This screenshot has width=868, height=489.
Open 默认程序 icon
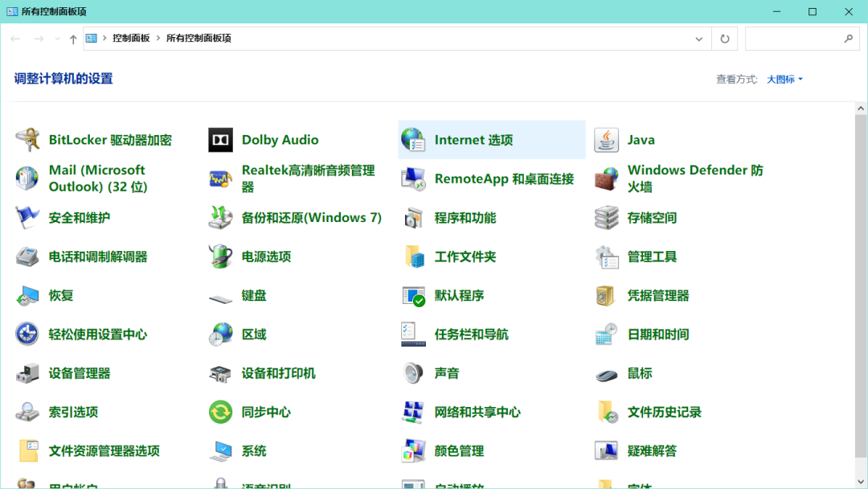(x=413, y=295)
